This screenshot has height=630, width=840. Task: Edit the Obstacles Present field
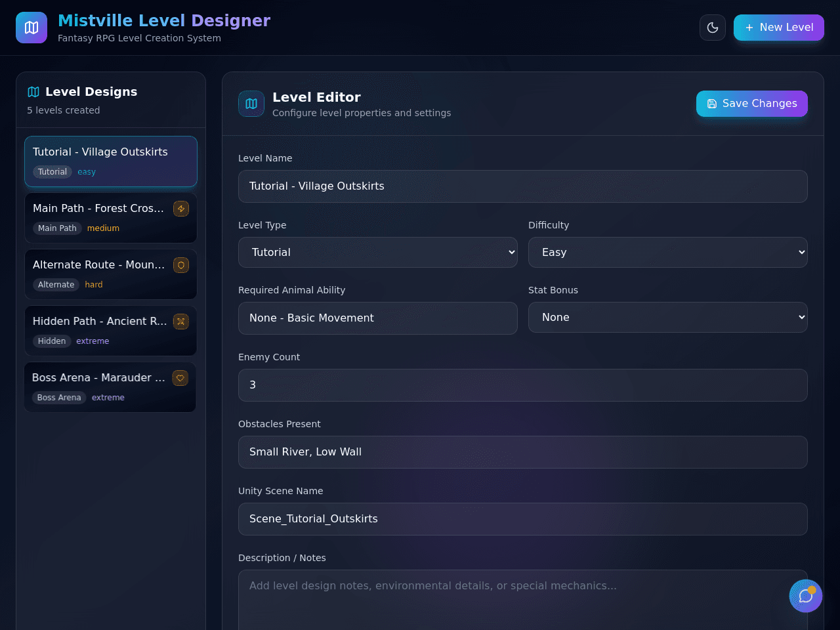523,452
